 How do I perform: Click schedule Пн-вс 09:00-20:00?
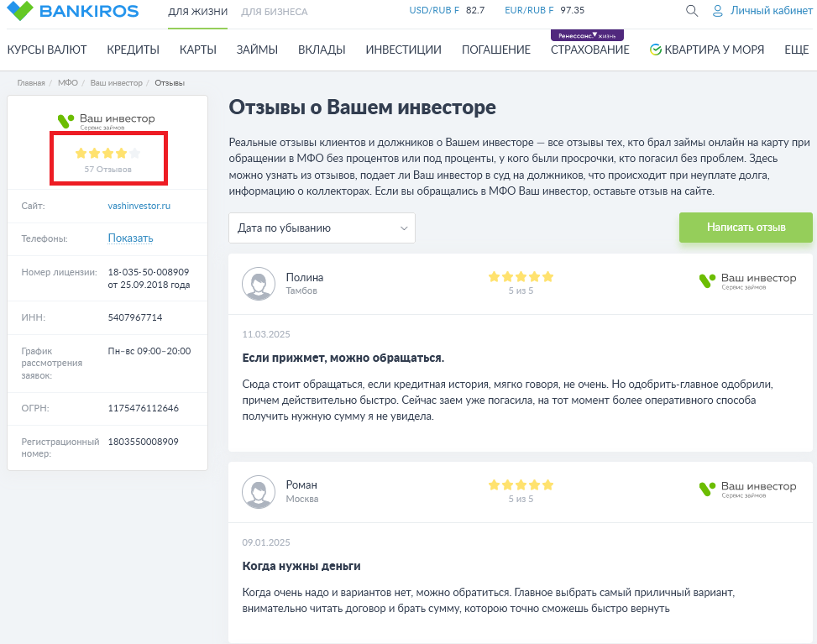(x=149, y=351)
